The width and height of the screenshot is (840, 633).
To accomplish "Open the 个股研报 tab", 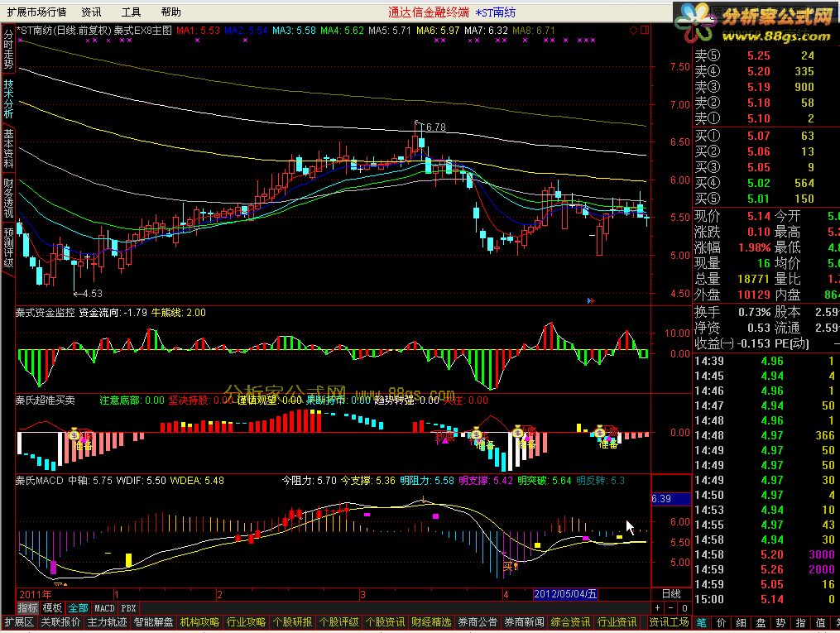I will click(x=292, y=621).
